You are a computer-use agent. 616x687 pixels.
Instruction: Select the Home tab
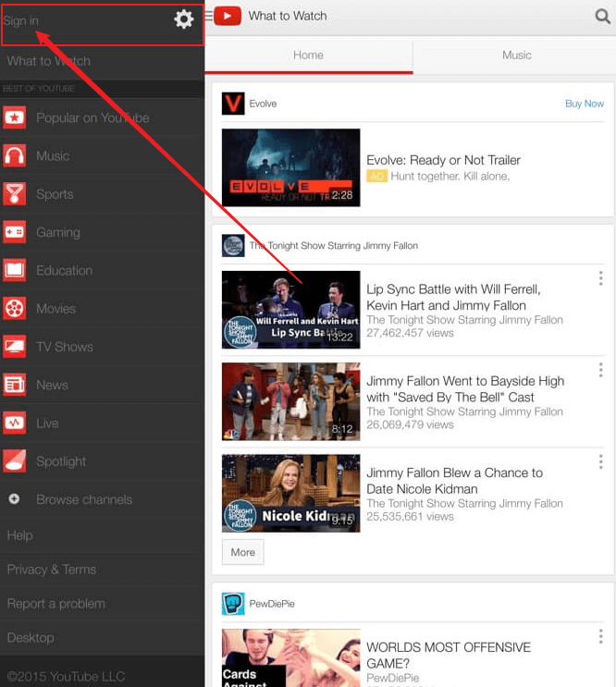click(308, 55)
